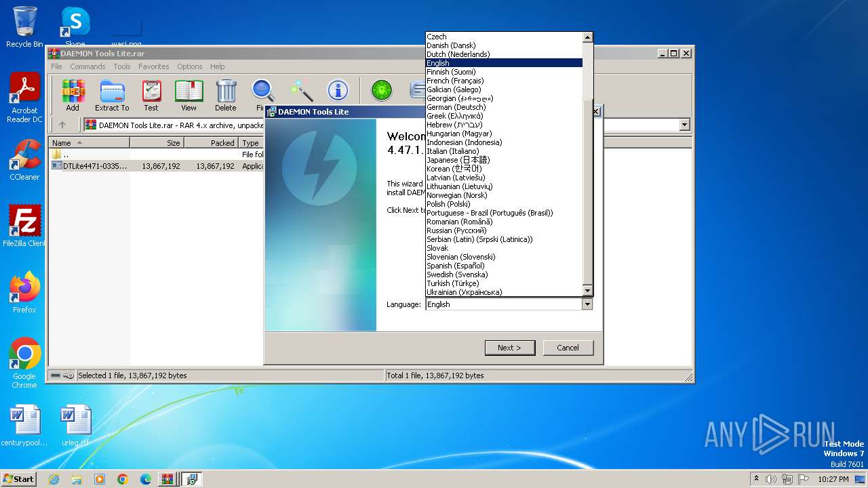
Task: Click the Test archive toolbar icon
Action: (151, 95)
